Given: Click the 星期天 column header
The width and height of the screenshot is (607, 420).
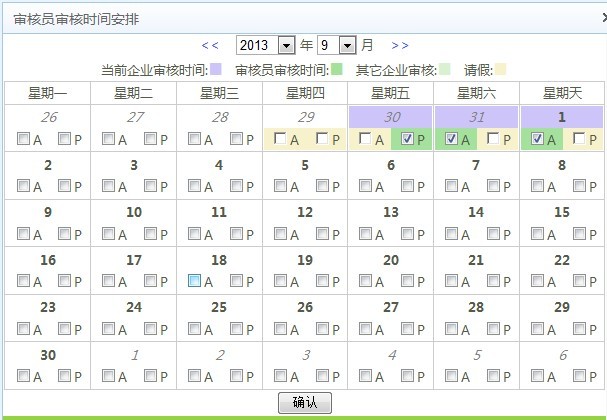Looking at the screenshot, I should 562,93.
